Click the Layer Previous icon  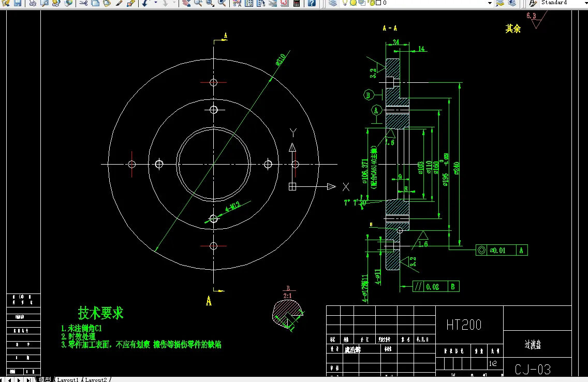[512, 3]
